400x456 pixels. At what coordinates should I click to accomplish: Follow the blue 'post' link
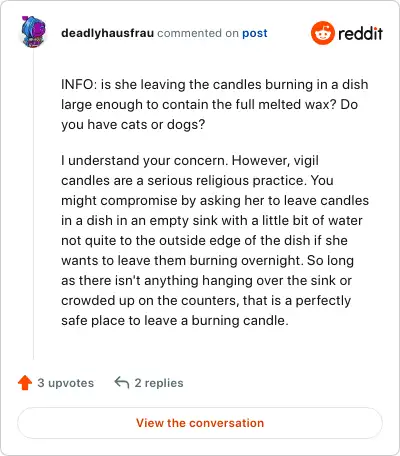[255, 33]
